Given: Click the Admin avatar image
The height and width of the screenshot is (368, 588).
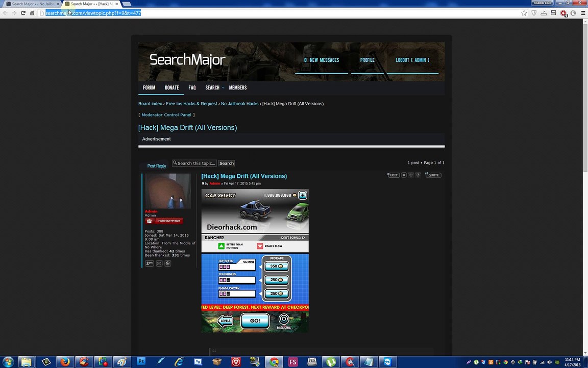Looking at the screenshot, I should click(x=167, y=191).
